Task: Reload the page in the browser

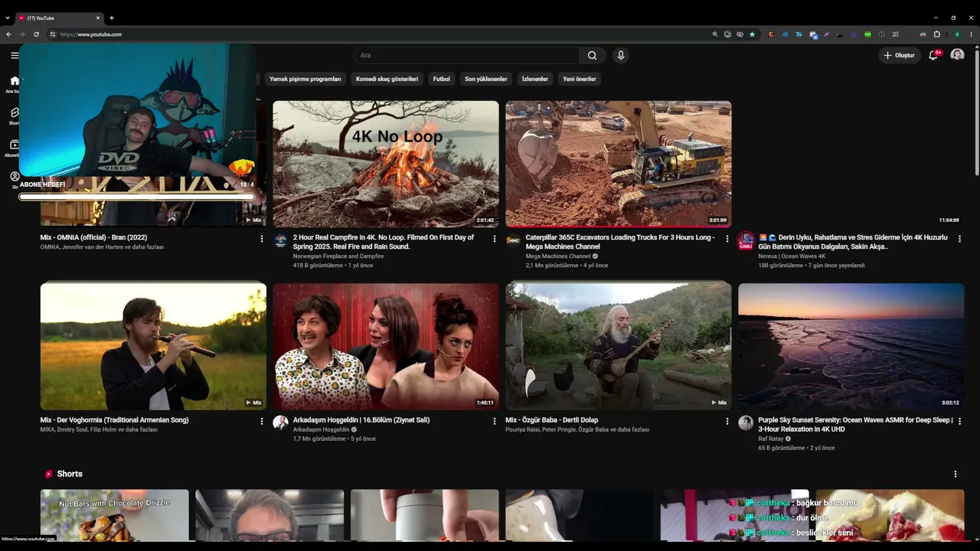Action: 36,34
